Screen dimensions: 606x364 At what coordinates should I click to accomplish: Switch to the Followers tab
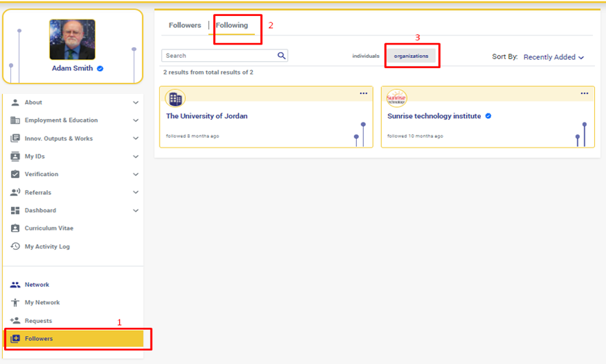185,26
